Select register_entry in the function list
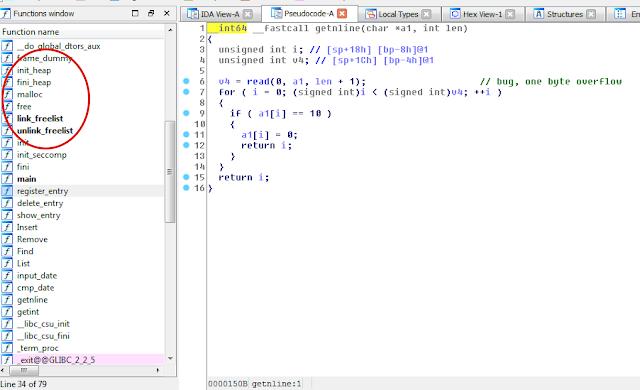 tap(82, 191)
